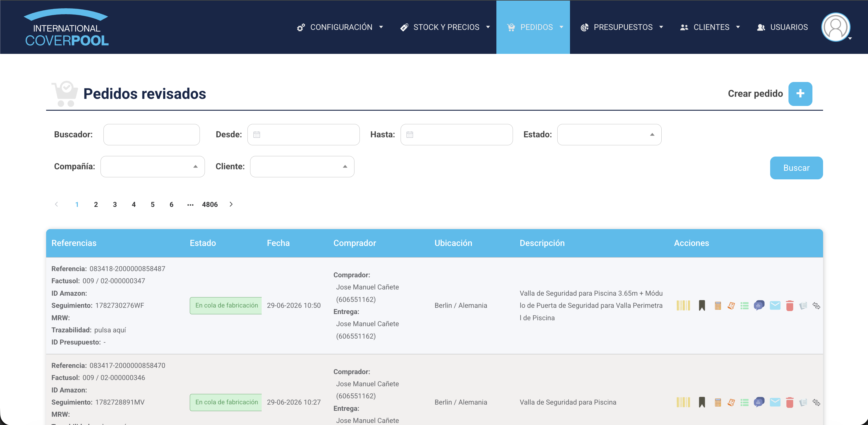Delete order 083418-2000000858487 with trash icon
868x425 pixels.
789,306
